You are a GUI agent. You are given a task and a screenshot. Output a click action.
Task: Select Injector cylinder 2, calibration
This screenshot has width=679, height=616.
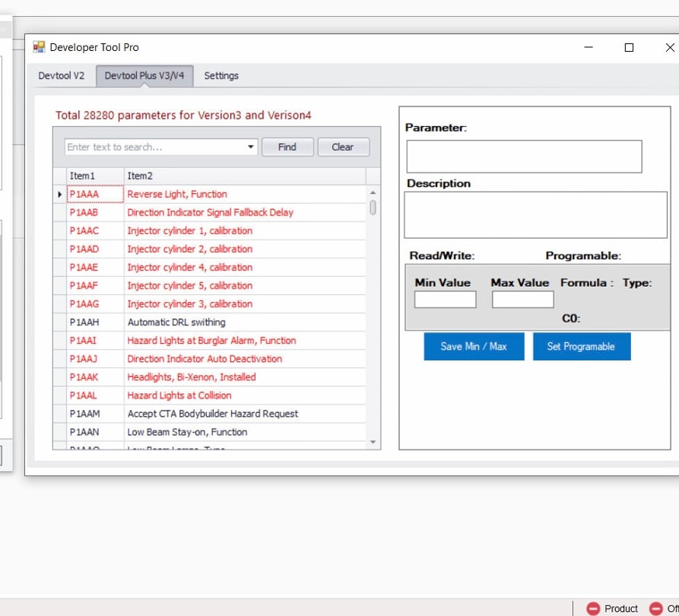pos(245,249)
